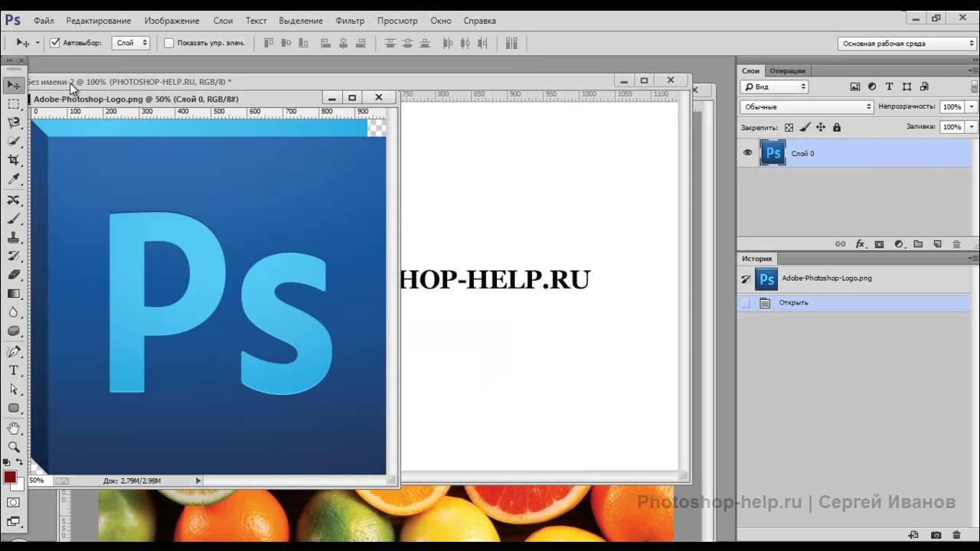The image size is (980, 551).
Task: Create a new layer group folder
Action: pos(918,244)
